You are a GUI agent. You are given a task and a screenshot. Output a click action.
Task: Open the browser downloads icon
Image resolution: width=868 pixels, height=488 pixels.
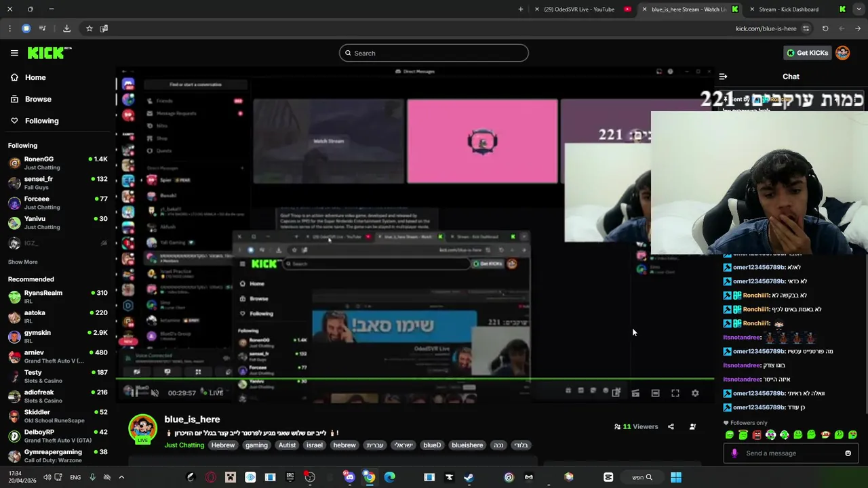point(66,28)
